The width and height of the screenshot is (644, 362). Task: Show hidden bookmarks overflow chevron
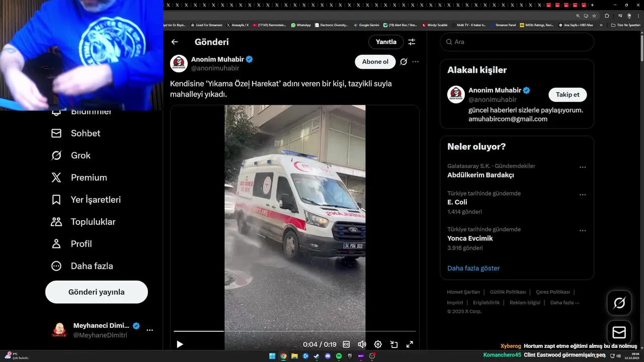601,25
